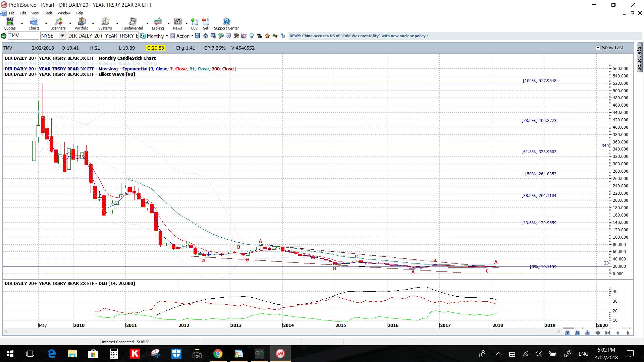Open the Tools menu
Viewport: 644px width, 362px height.
click(x=48, y=13)
